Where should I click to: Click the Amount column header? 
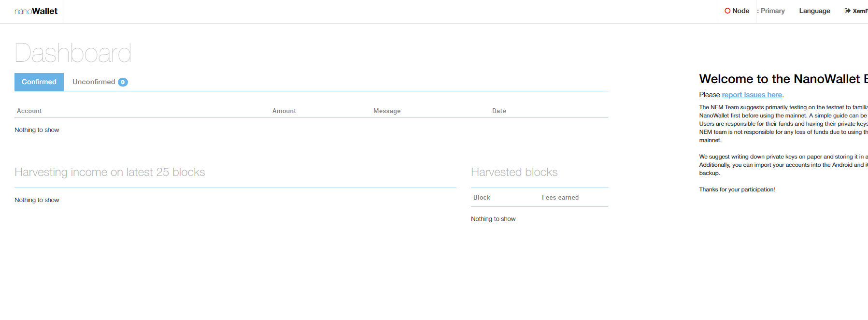[284, 111]
